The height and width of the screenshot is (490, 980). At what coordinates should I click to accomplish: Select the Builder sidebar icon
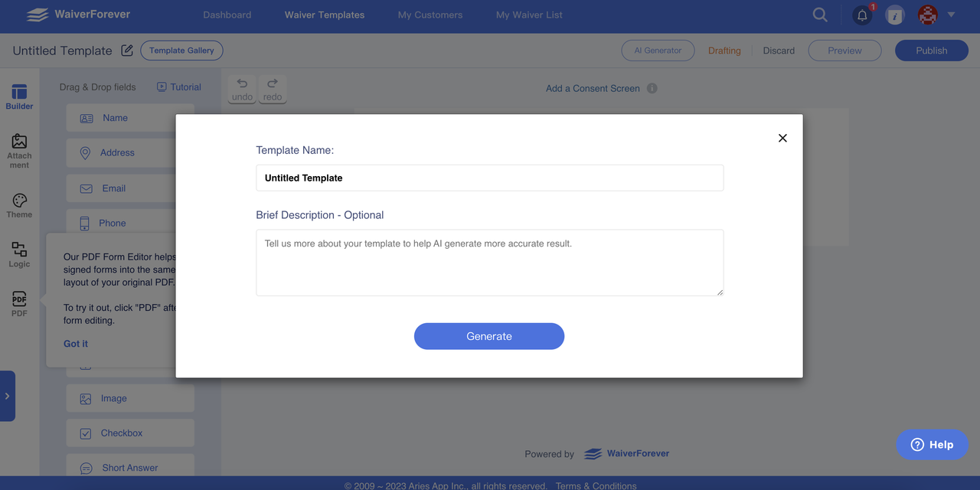[19, 97]
